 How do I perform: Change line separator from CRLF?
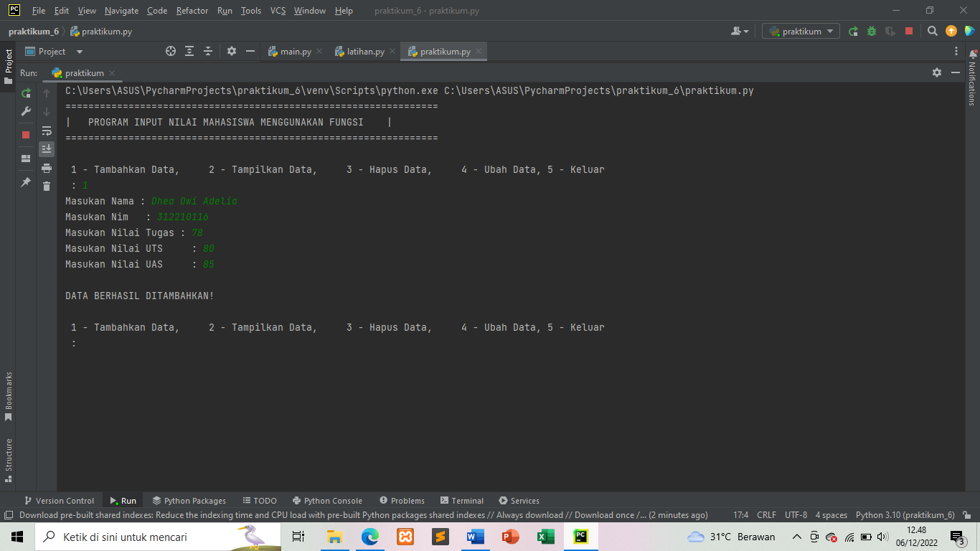coord(765,514)
